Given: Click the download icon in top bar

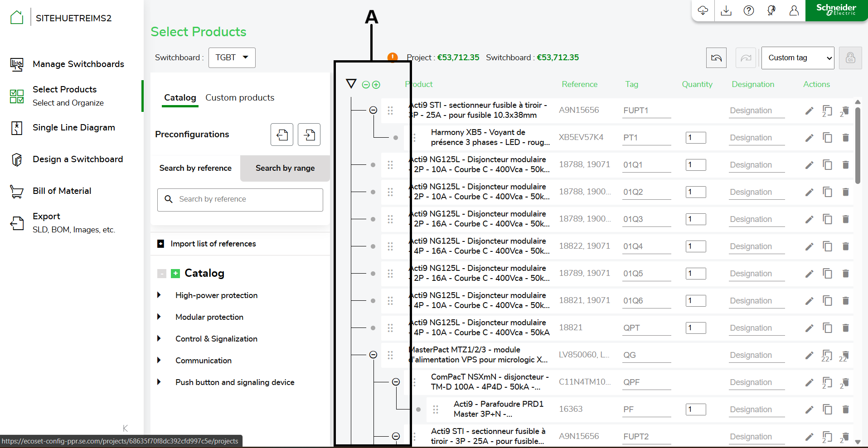Looking at the screenshot, I should (726, 10).
